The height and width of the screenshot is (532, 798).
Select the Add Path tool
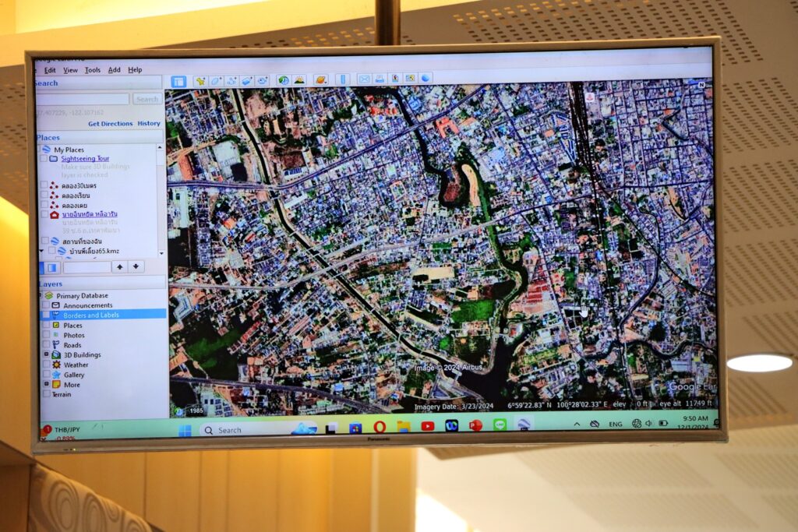[231, 81]
